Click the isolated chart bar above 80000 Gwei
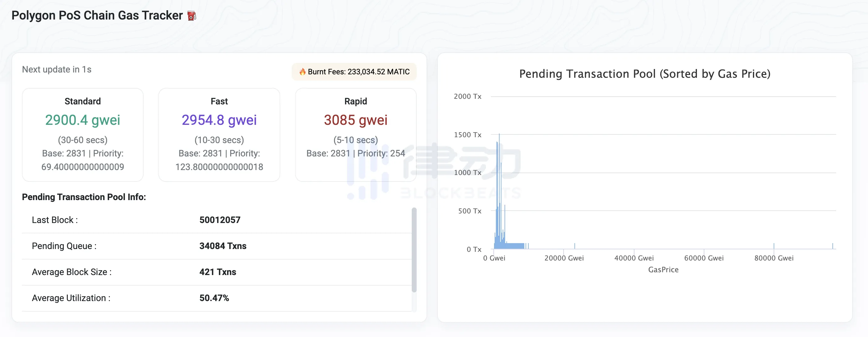Screen dimensions: 868x337 (774, 246)
